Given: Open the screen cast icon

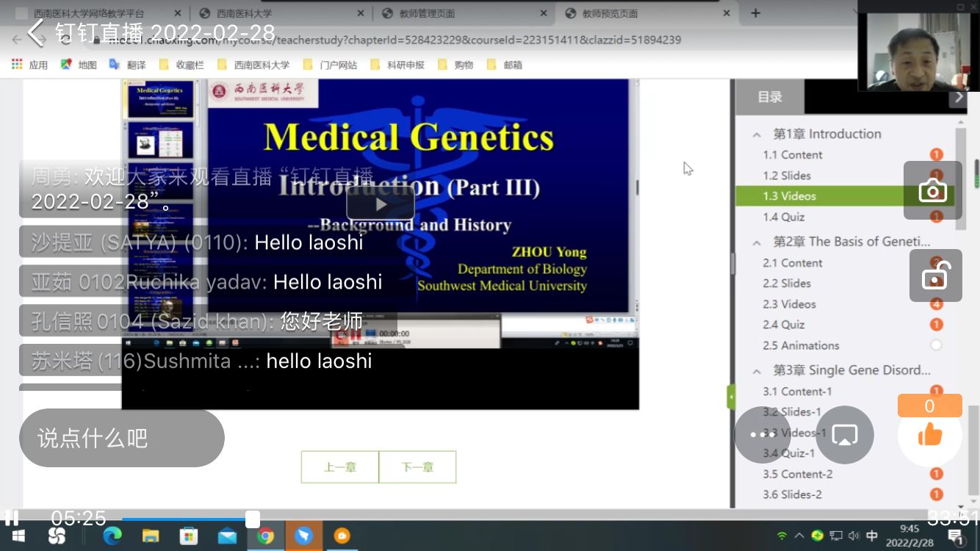Looking at the screenshot, I should click(844, 435).
